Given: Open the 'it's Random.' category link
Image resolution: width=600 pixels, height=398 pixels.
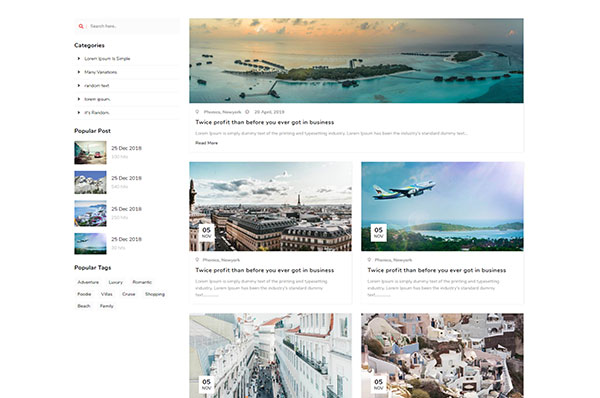Looking at the screenshot, I should tap(97, 113).
